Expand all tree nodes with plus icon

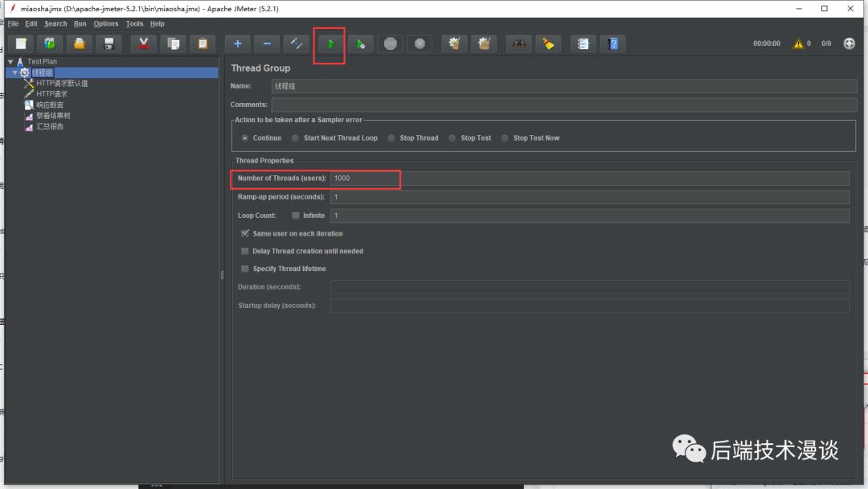click(237, 43)
